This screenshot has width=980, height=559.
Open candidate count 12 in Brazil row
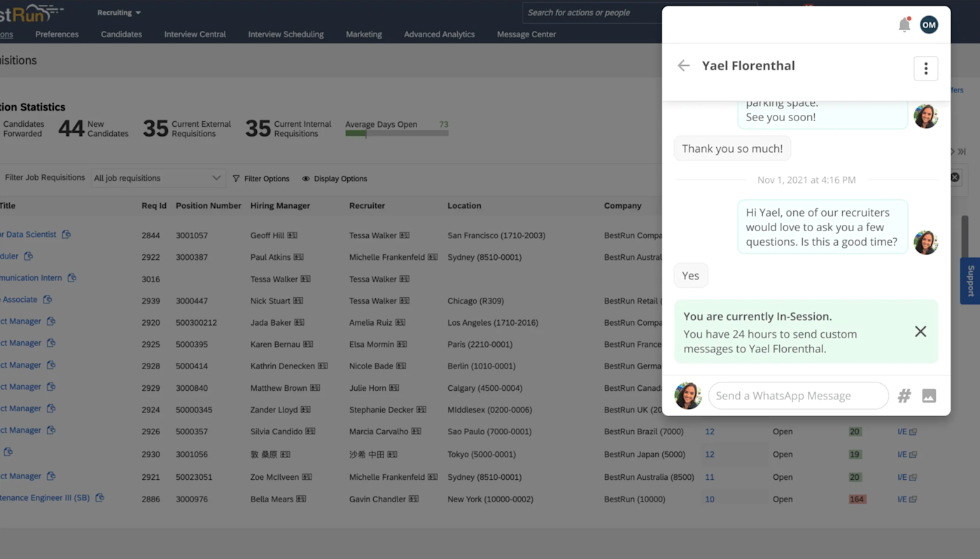coord(710,432)
